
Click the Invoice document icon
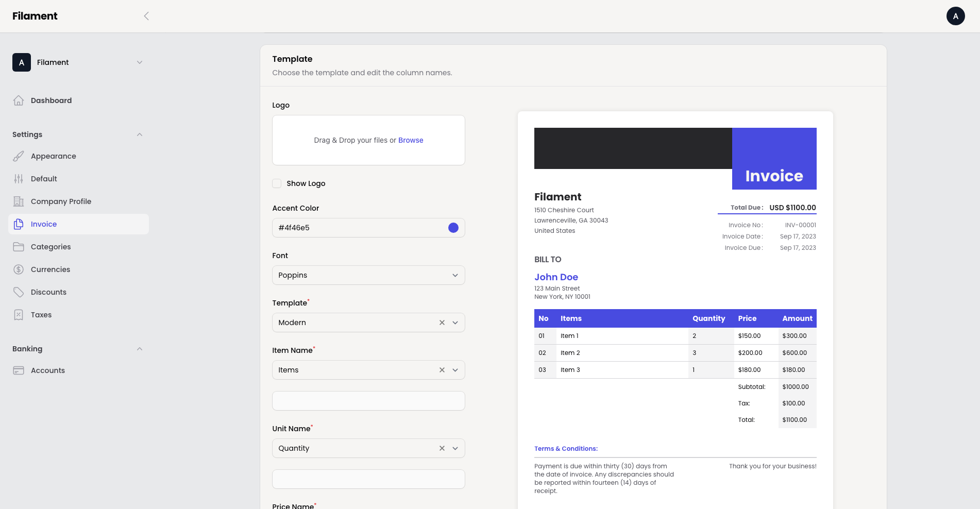[19, 224]
